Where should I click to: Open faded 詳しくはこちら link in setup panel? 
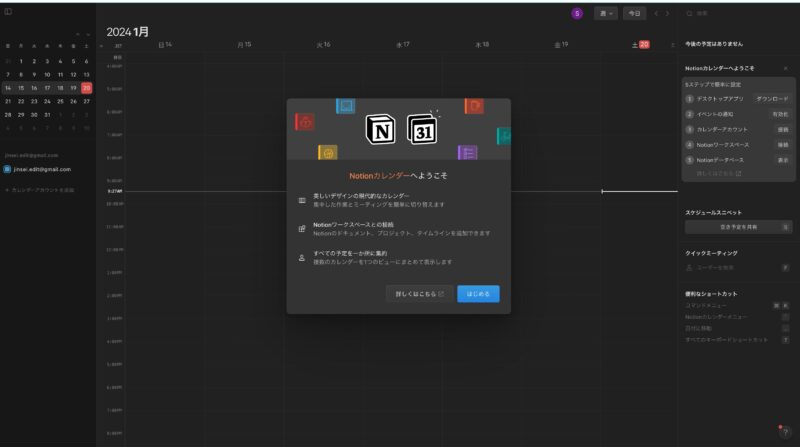pyautogui.click(x=718, y=173)
